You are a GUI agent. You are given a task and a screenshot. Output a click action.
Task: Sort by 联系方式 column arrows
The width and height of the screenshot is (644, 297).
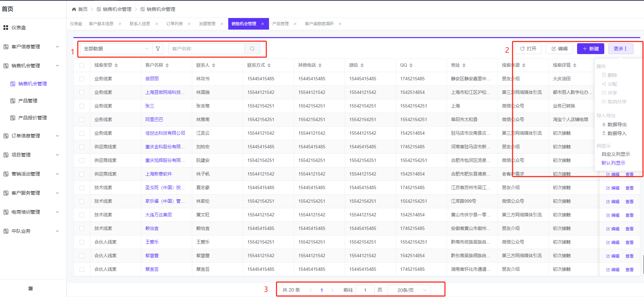point(269,65)
